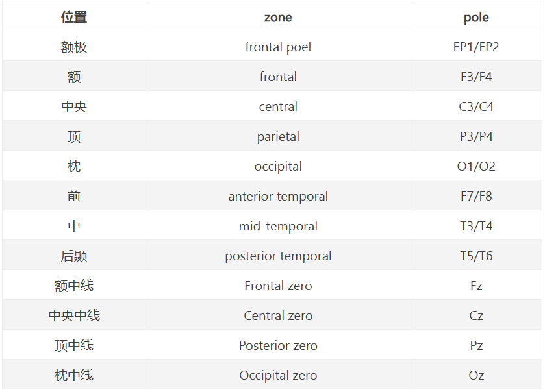
Task: Click the F3/F4 pole cell
Action: pyautogui.click(x=476, y=77)
